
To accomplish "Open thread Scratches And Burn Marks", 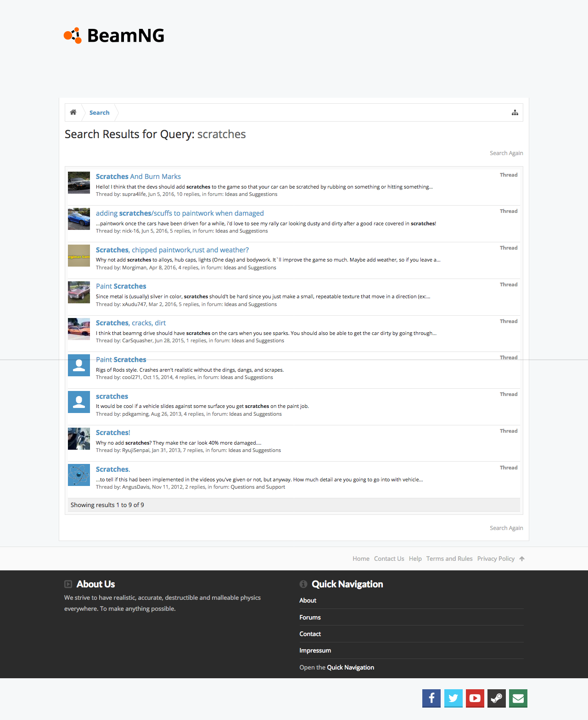I will click(x=138, y=177).
